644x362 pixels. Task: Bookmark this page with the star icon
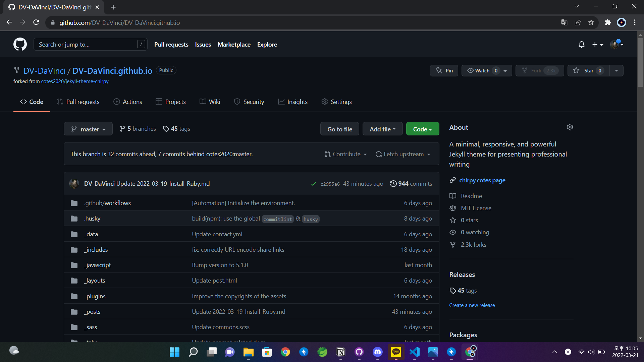tap(591, 22)
